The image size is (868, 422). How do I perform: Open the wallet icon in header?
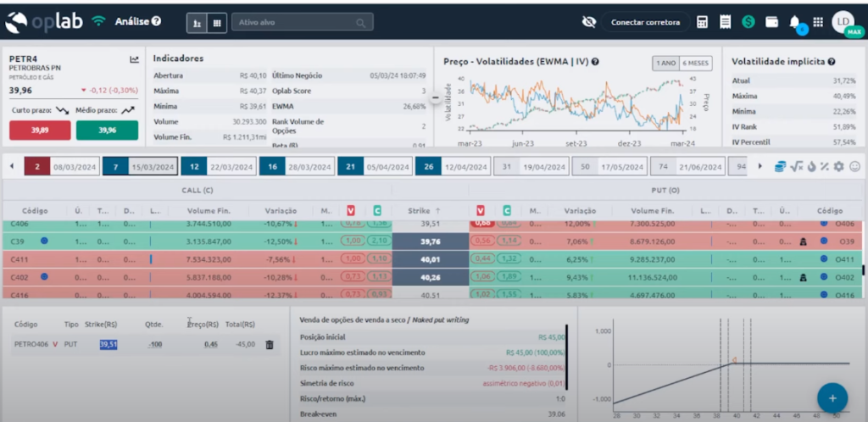pos(771,22)
